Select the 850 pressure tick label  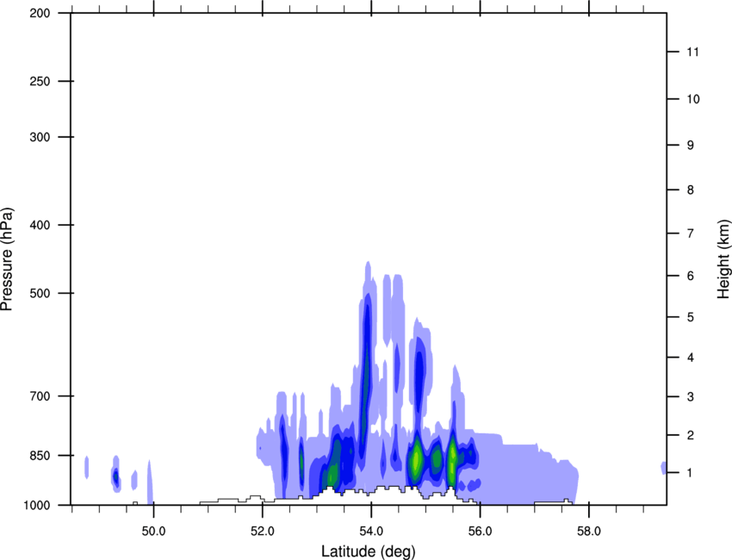pyautogui.click(x=40, y=456)
